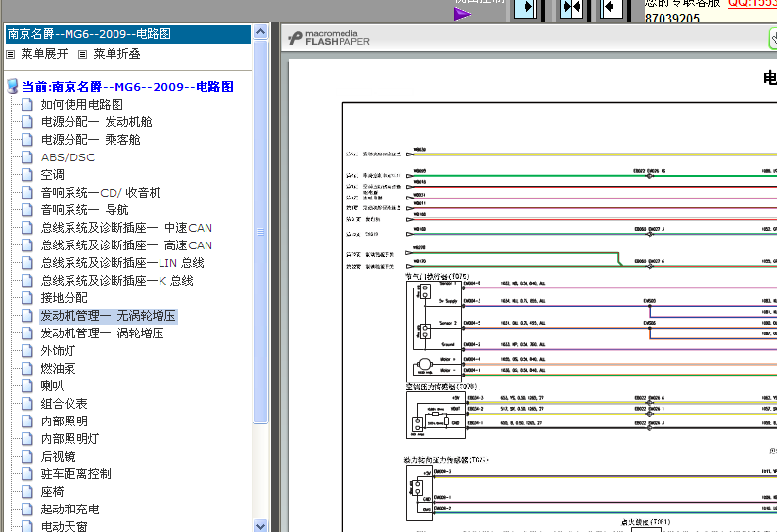
Task: Open 起动和充电 diagram
Action: [x=69, y=510]
